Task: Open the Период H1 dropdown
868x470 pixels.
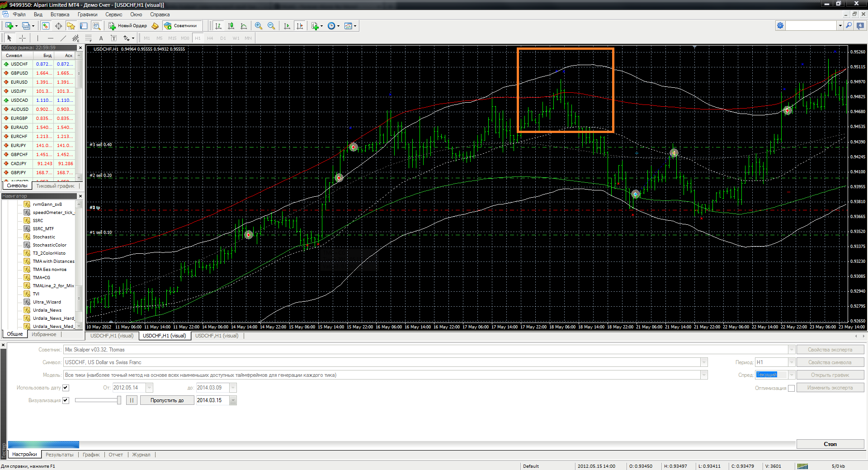Action: click(x=792, y=362)
